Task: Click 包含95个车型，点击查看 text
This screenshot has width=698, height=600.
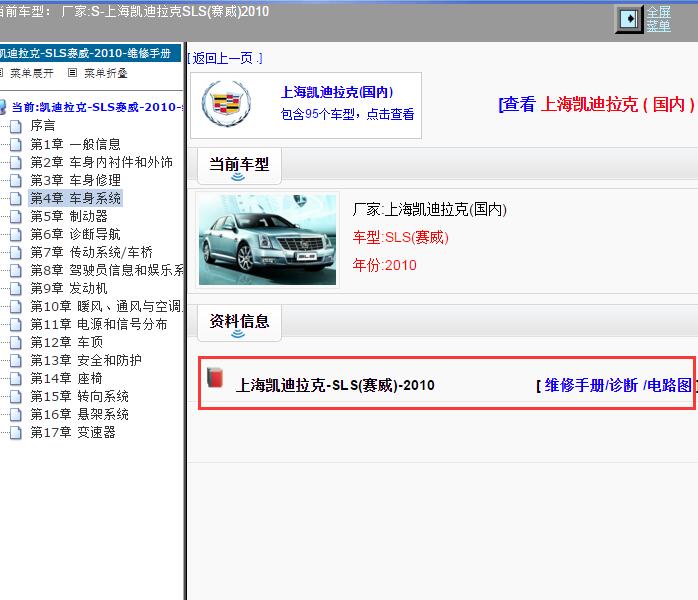Action: (x=347, y=114)
